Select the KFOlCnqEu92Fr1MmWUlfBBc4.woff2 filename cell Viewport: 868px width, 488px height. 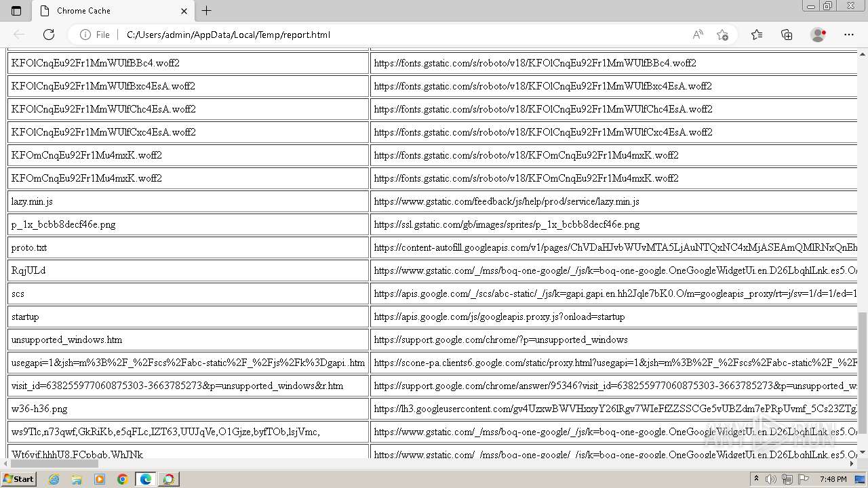click(188, 63)
